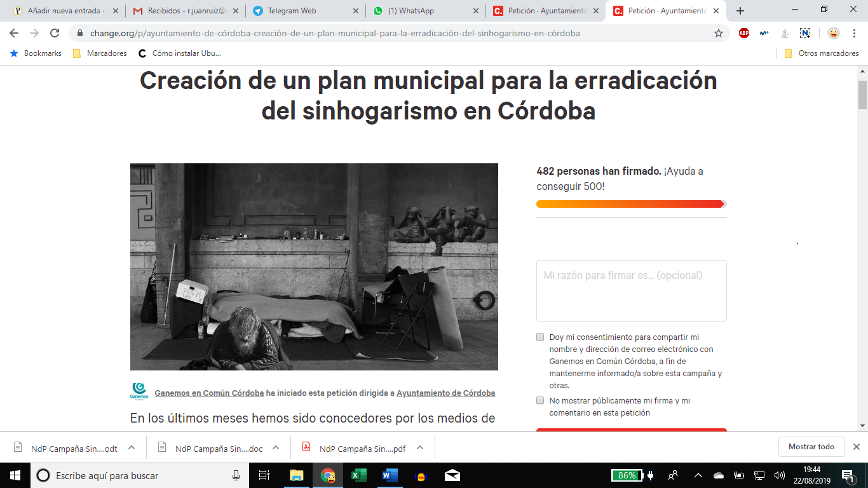Image resolution: width=868 pixels, height=488 pixels.
Task: Bookmark this page with the star icon
Action: coord(719,33)
